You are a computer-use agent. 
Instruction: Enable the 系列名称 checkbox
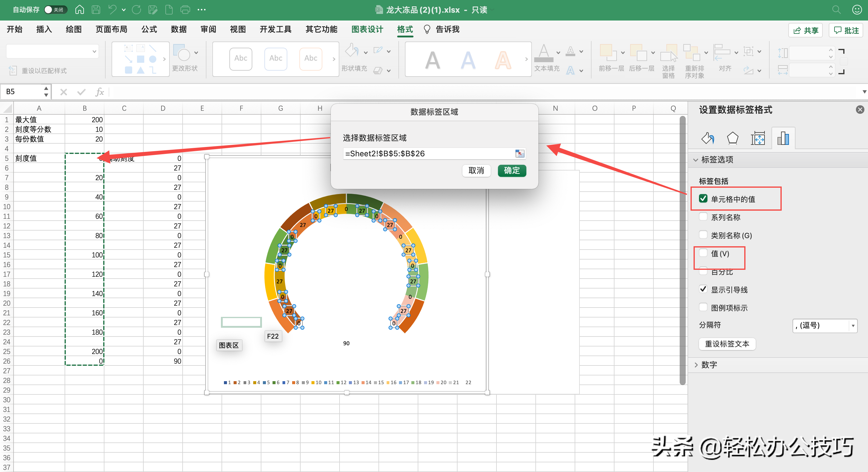coord(703,217)
